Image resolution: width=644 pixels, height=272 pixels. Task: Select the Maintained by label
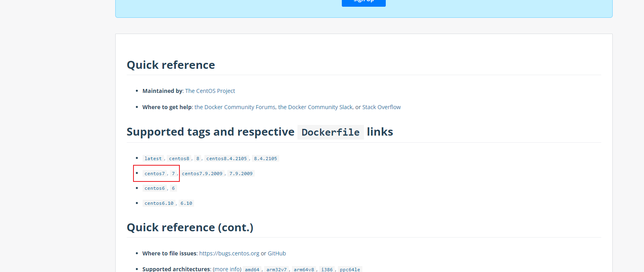point(162,91)
